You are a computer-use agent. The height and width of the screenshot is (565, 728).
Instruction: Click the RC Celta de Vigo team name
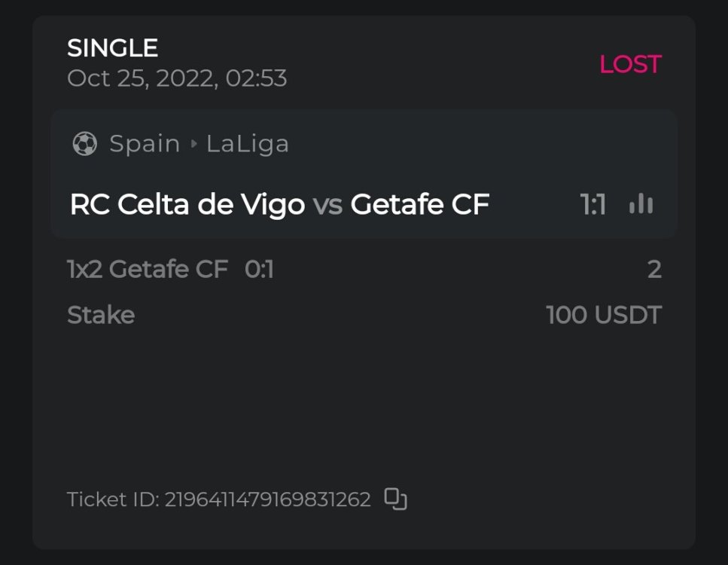[x=187, y=204]
